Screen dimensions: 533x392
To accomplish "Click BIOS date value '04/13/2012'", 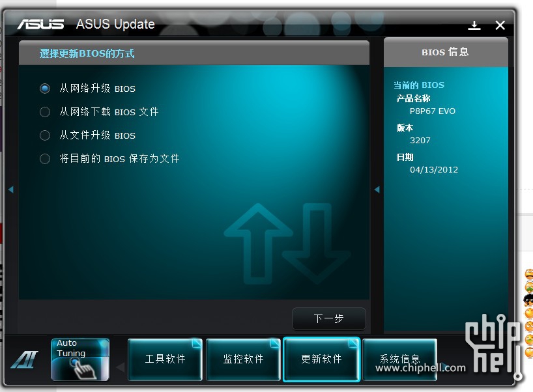I will 434,169.
